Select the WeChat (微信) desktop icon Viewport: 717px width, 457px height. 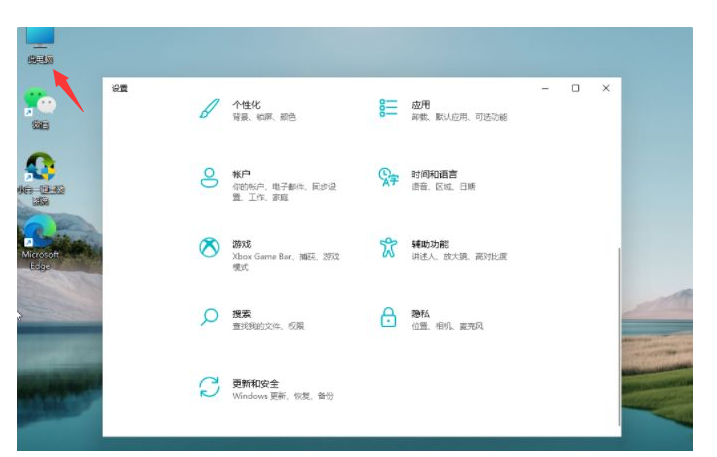pyautogui.click(x=40, y=105)
